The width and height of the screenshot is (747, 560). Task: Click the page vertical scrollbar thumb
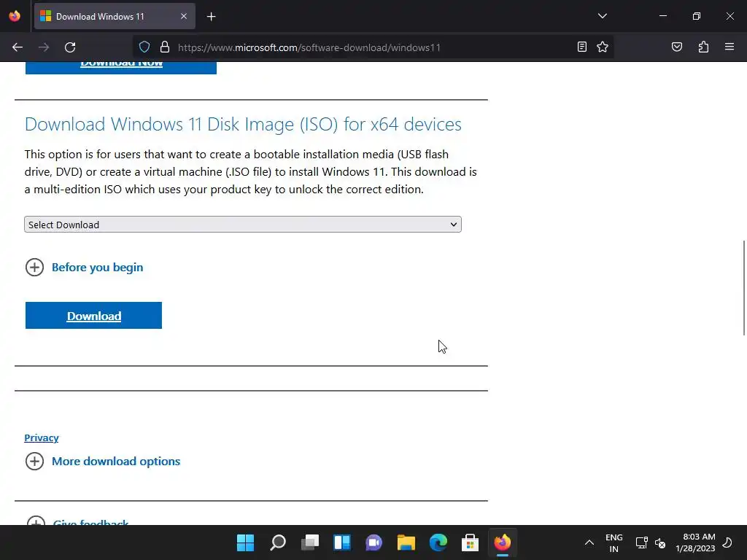[x=744, y=288]
